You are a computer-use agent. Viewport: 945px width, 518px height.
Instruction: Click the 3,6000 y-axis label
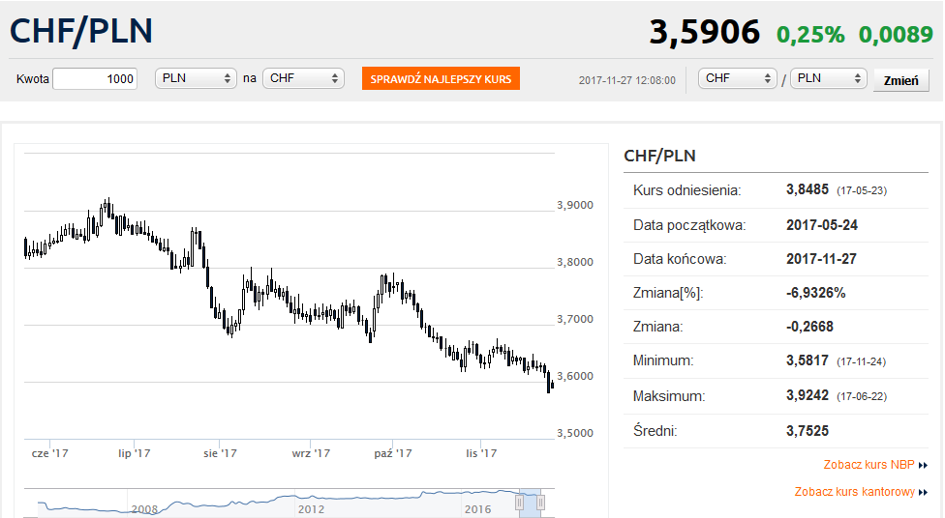tap(575, 376)
